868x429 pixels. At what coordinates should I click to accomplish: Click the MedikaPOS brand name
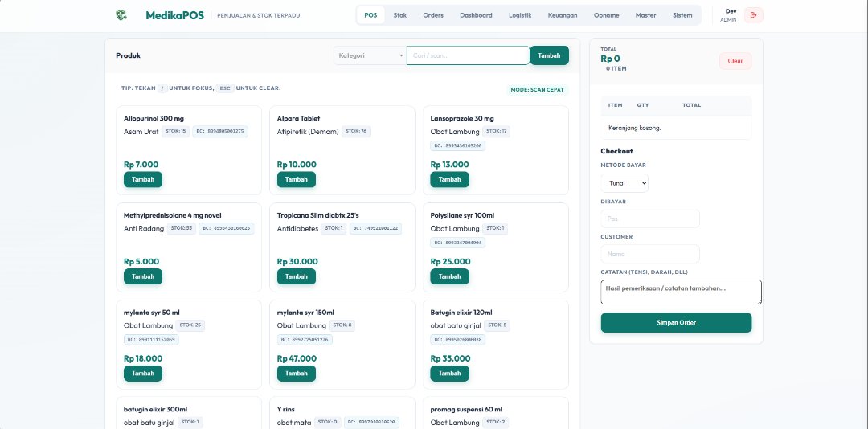click(x=175, y=15)
